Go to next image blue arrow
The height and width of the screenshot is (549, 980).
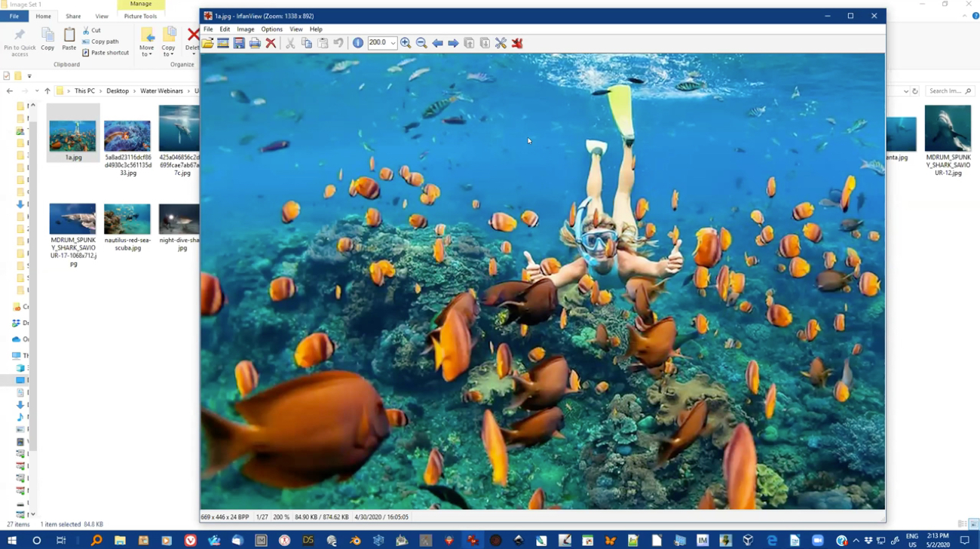click(x=453, y=43)
